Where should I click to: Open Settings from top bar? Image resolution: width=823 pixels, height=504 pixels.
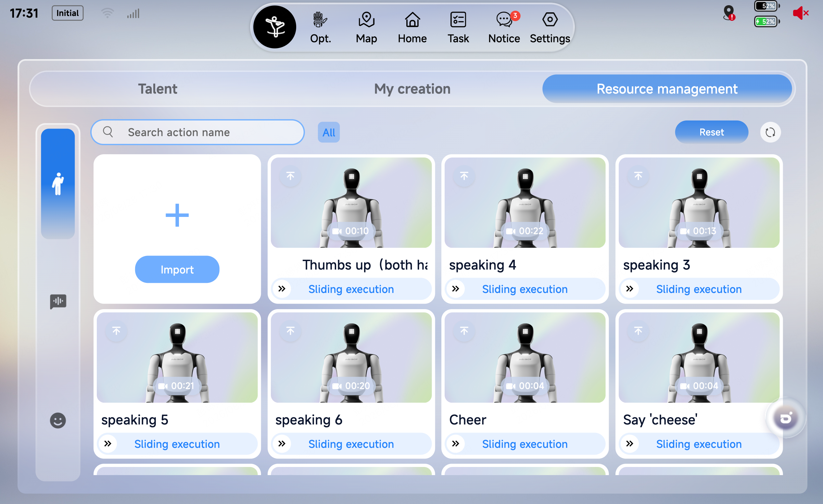[x=550, y=28]
